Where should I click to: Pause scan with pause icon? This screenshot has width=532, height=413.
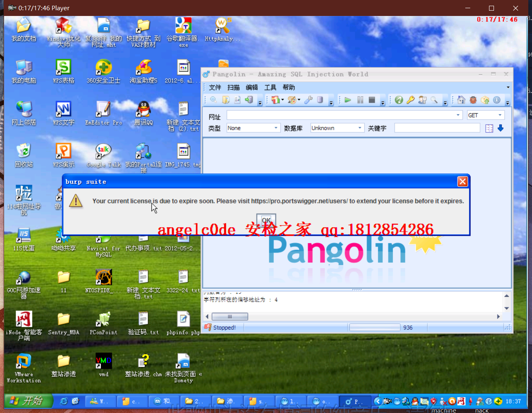(x=360, y=100)
